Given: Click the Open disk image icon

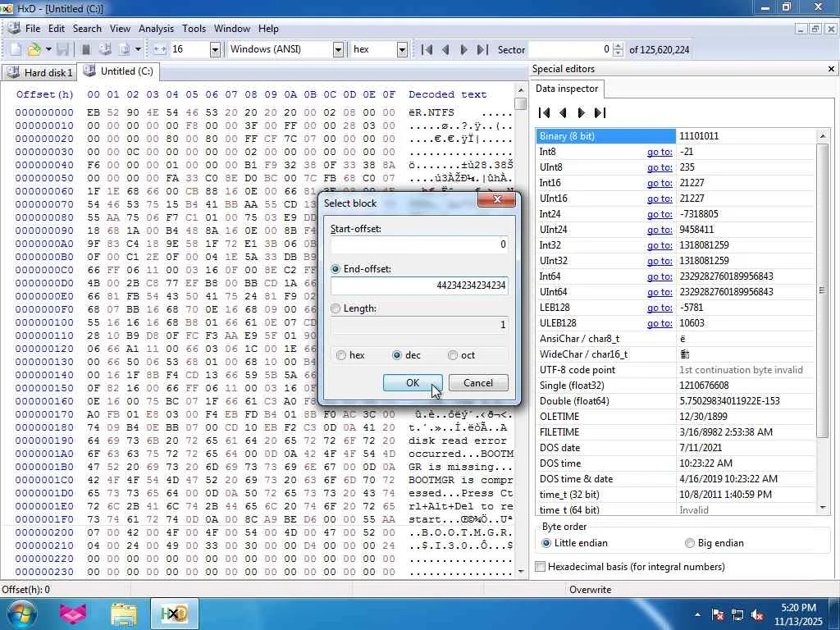Looking at the screenshot, I should point(125,49).
